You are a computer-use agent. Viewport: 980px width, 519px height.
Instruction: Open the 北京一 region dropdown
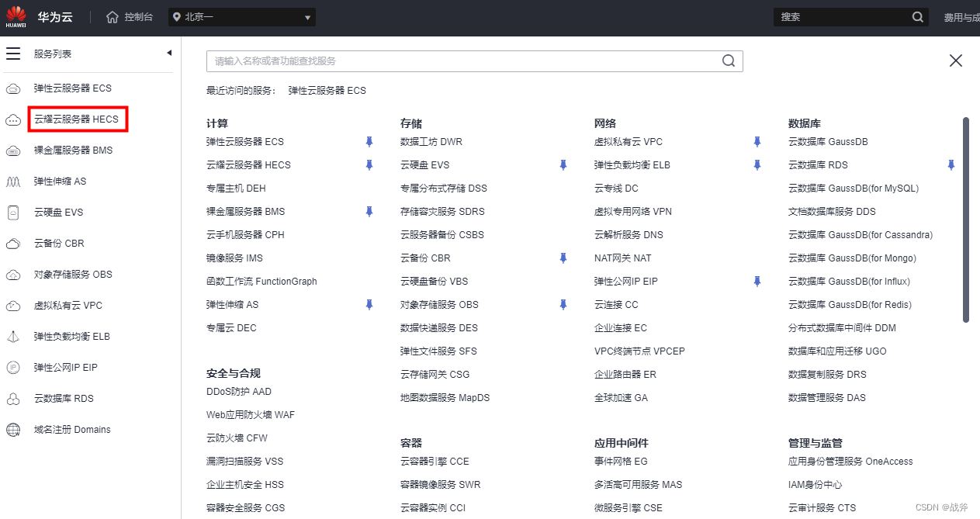click(x=241, y=16)
